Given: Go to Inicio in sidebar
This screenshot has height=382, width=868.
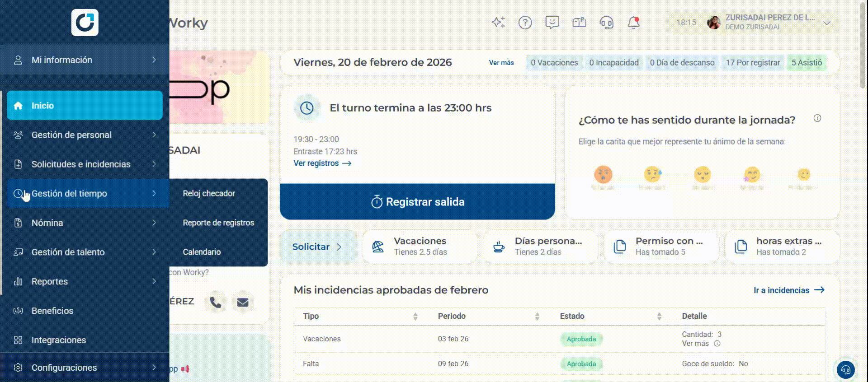Looking at the screenshot, I should [x=85, y=105].
